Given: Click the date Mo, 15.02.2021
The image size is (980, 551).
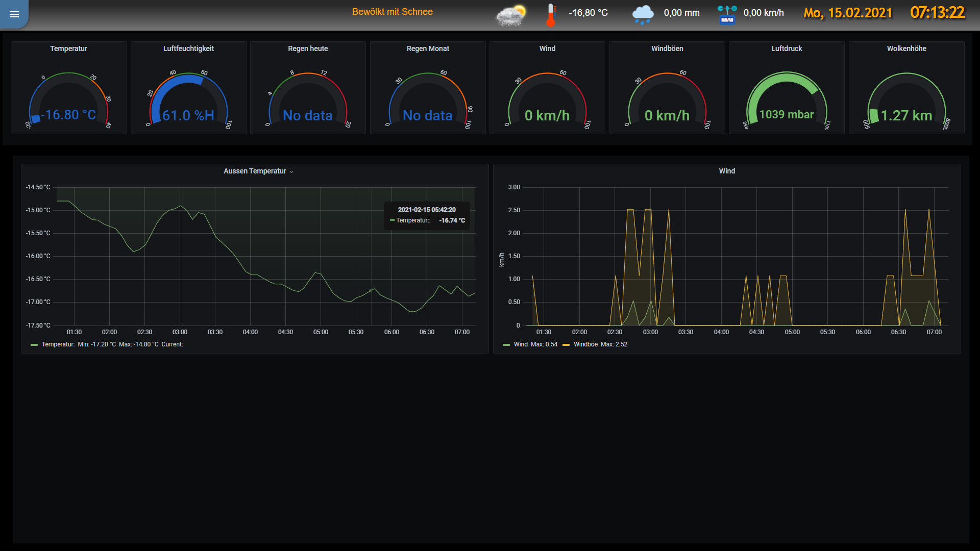Looking at the screenshot, I should tap(848, 13).
